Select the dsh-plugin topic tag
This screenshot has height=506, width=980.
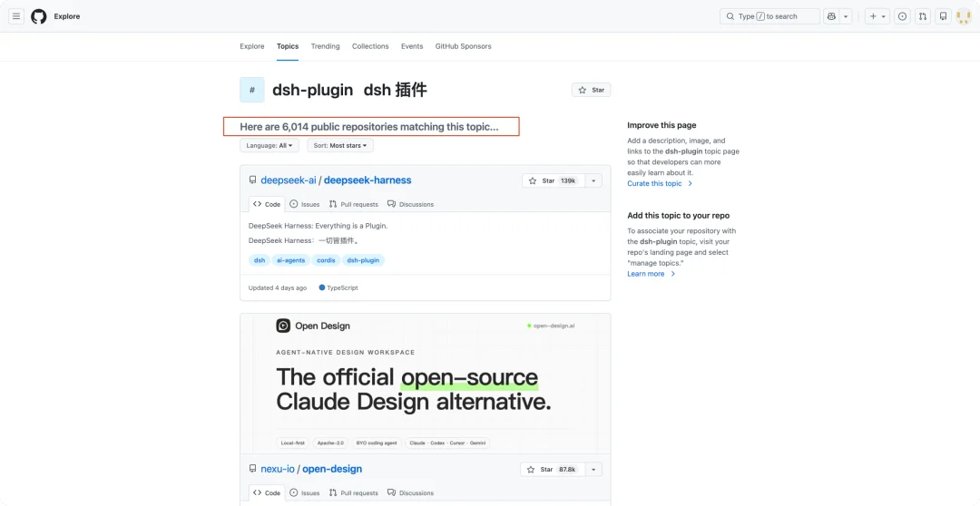click(363, 260)
